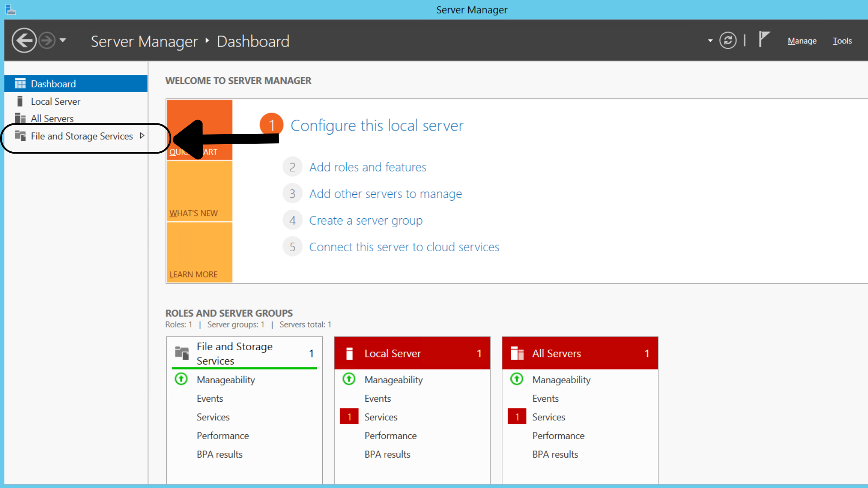Open Events in the Local Server tile

377,399
